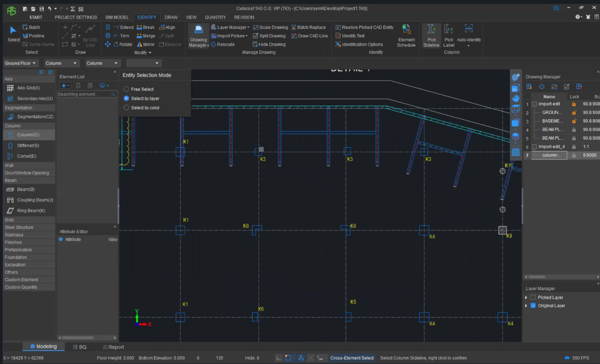
Task: Expand the Layer Manager dropdown arrow
Action: (248, 28)
